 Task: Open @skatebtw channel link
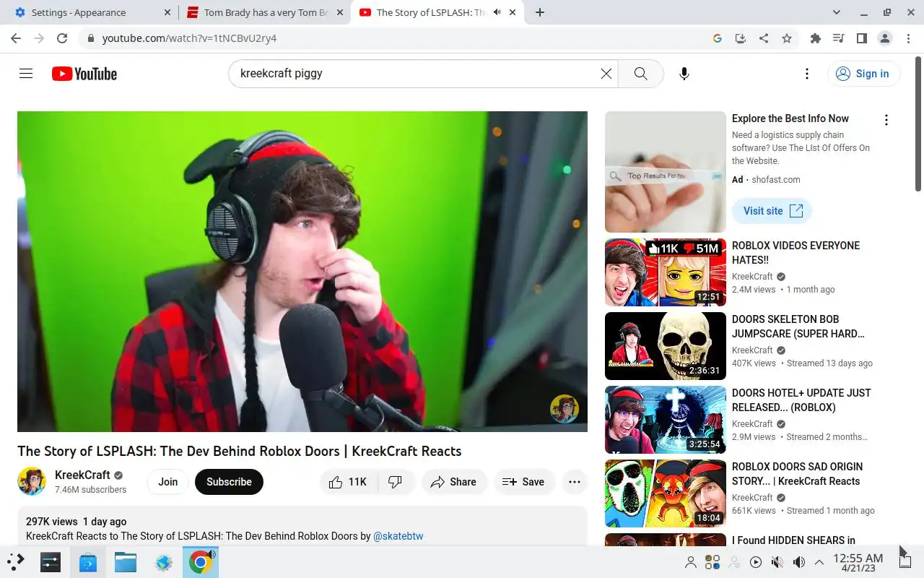pyautogui.click(x=398, y=536)
